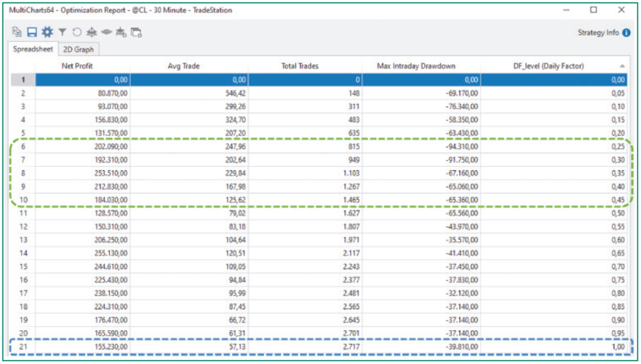Click the Avg Trade cell 546,42
The width and height of the screenshot is (641, 364).
point(189,93)
